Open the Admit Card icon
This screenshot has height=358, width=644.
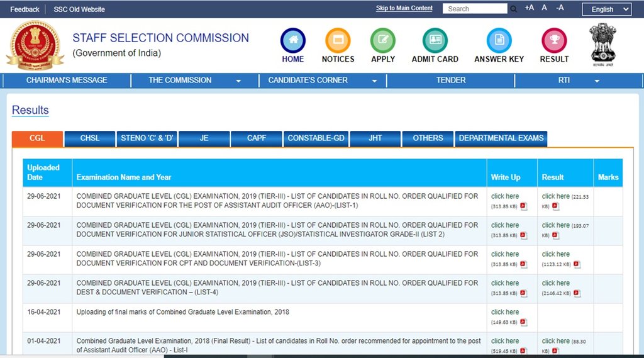tap(435, 41)
